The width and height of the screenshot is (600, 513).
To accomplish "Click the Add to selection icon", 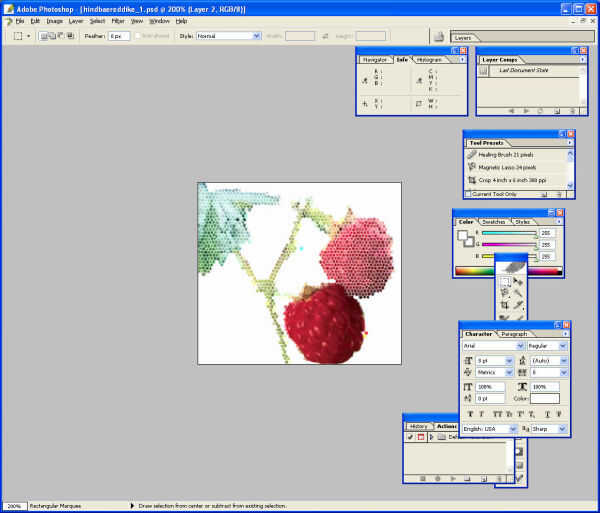I will [x=52, y=36].
